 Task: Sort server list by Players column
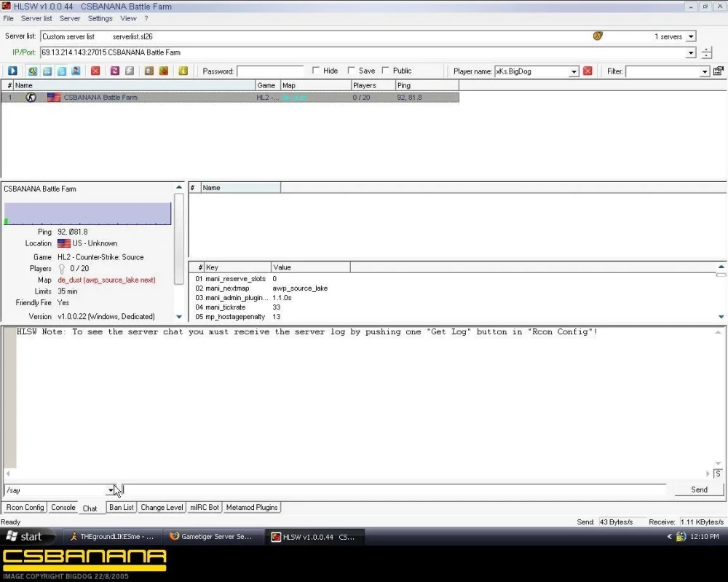[373, 85]
